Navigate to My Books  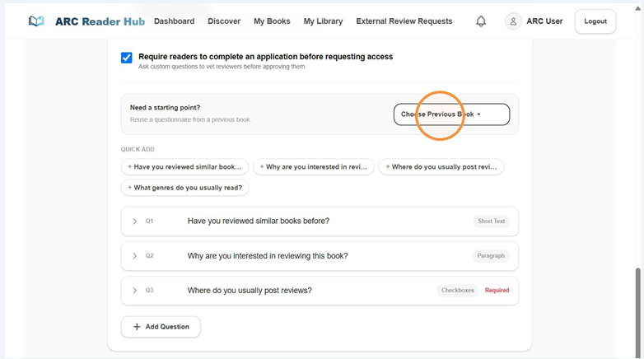[x=272, y=21]
